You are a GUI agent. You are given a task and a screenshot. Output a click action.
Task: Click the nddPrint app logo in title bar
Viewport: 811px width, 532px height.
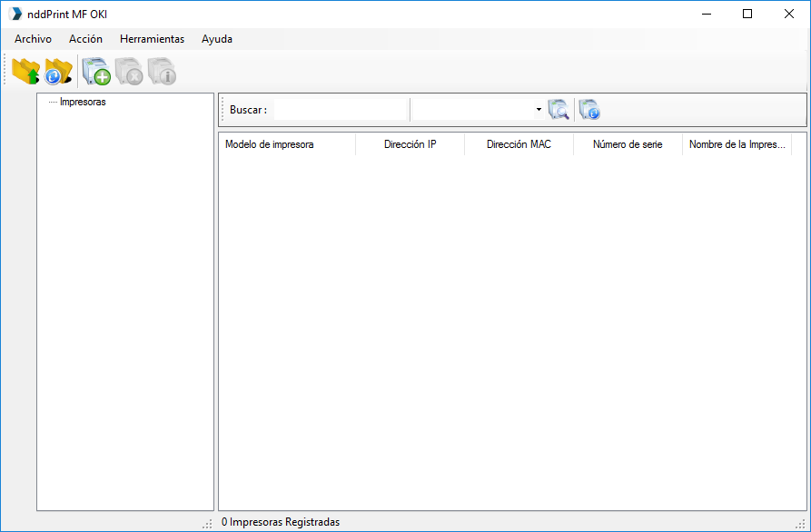point(15,14)
